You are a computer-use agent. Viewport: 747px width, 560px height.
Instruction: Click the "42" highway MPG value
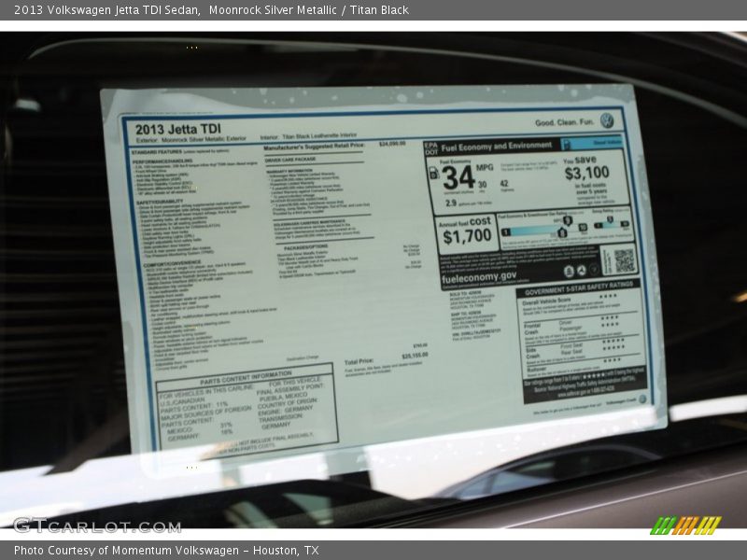(504, 183)
